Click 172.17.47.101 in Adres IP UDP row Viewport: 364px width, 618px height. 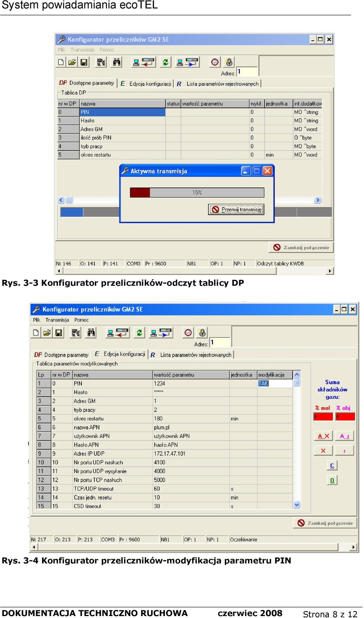click(169, 454)
